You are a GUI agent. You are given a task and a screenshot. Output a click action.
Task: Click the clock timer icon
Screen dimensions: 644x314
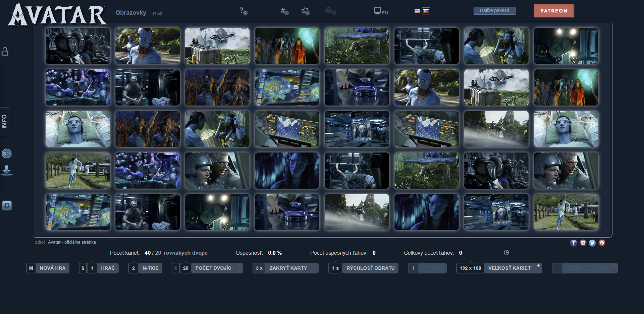coord(506,253)
